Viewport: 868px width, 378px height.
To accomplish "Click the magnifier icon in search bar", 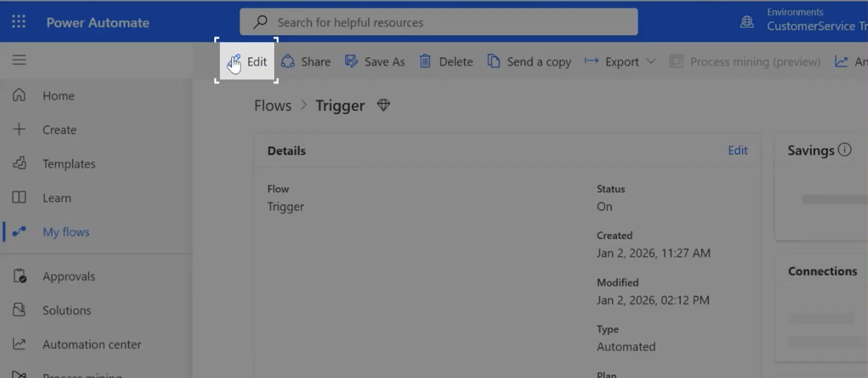I will pyautogui.click(x=261, y=22).
